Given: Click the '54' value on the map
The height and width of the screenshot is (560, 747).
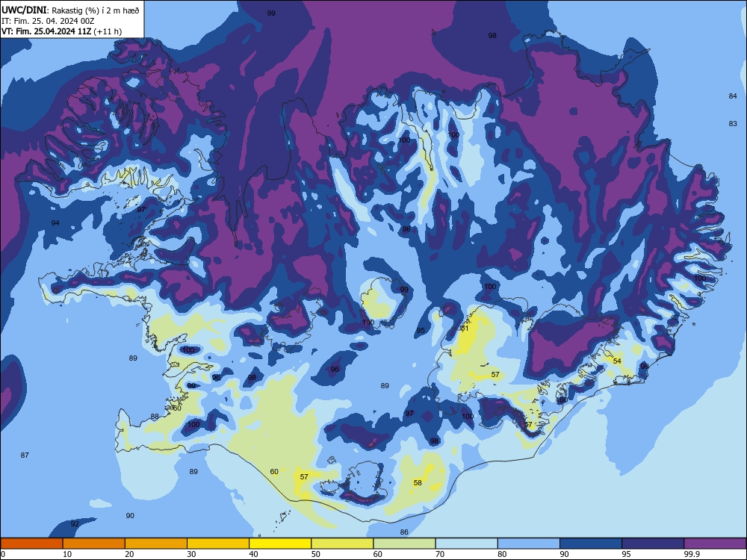Looking at the screenshot, I should (x=617, y=361).
